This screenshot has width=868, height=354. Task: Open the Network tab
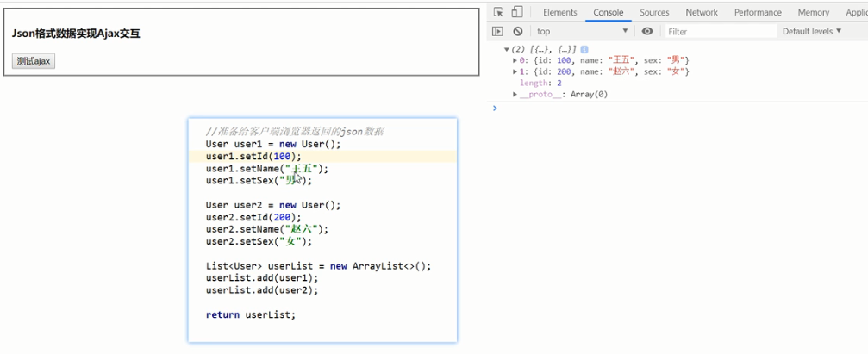[x=702, y=12]
